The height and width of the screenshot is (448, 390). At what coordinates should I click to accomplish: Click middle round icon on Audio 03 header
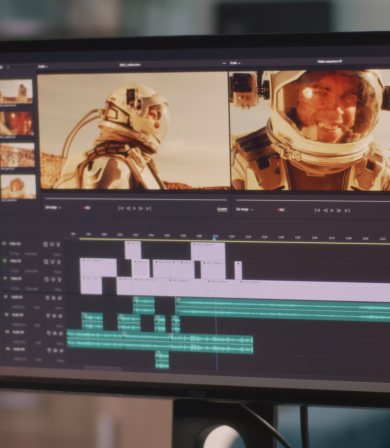coord(55,333)
